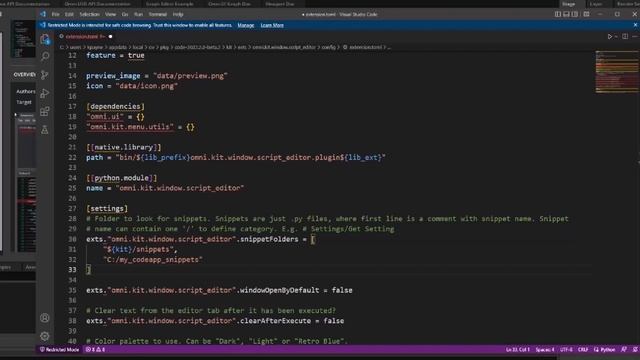640x360 pixels.
Task: Open the Go menu
Action: pyautogui.click(x=125, y=14)
